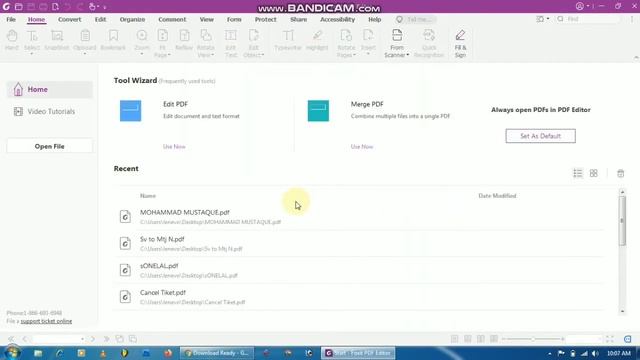Toggle facing pages view in status bar
This screenshot has height=360, width=640.
pos(481,339)
